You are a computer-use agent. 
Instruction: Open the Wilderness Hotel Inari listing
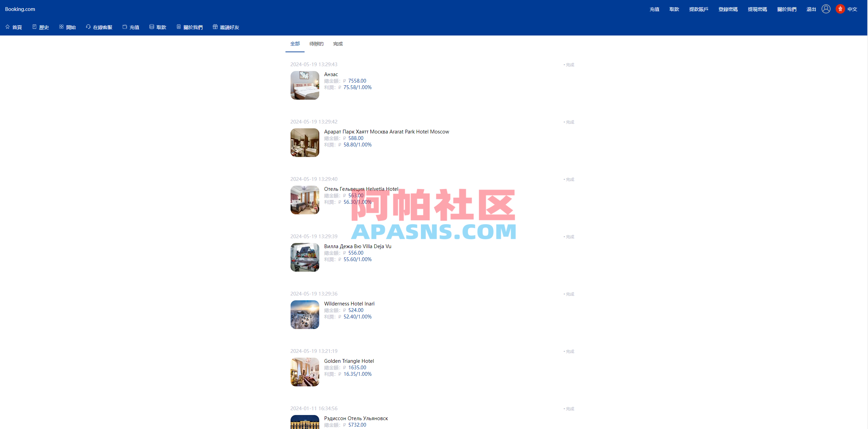(349, 303)
